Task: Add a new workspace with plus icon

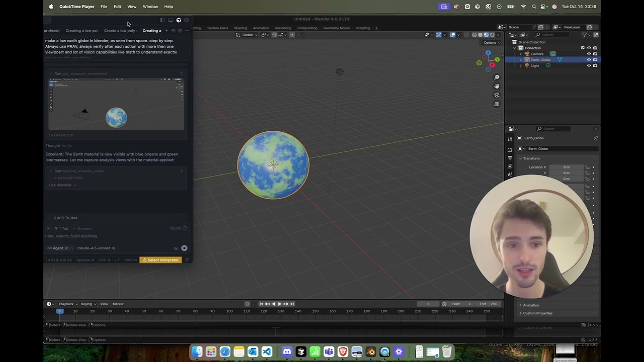Action: click(x=376, y=28)
